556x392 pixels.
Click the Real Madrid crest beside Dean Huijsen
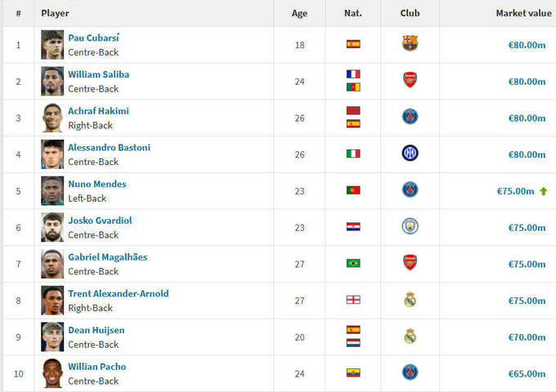(410, 336)
